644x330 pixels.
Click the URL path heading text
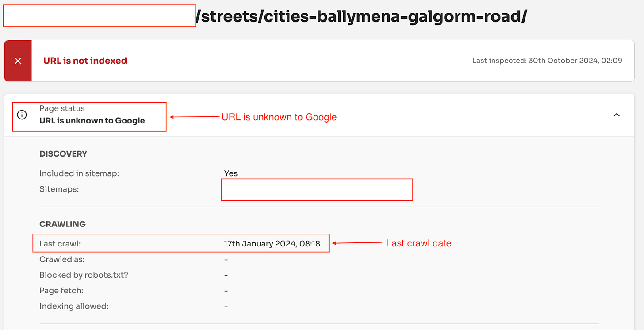coord(361,16)
